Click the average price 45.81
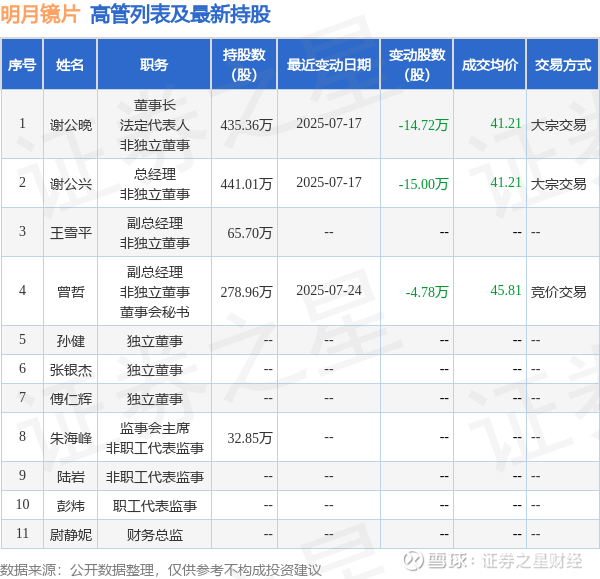This screenshot has height=579, width=600. point(506,290)
